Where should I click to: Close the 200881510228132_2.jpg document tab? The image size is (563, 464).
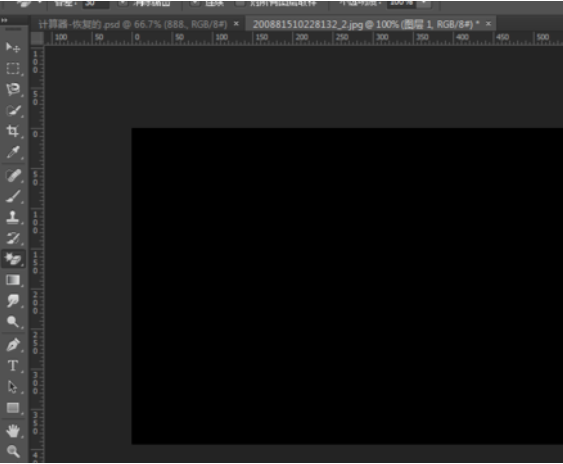pos(488,24)
